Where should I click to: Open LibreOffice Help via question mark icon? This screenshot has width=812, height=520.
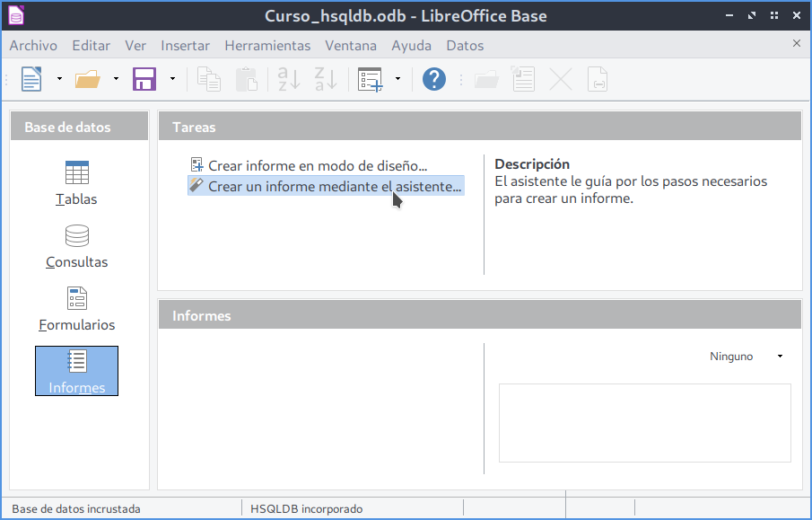point(434,79)
